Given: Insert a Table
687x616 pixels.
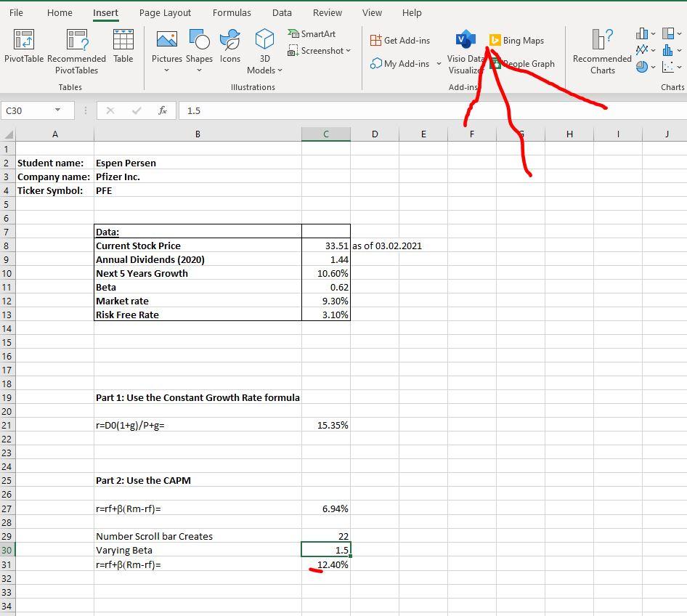Looking at the screenshot, I should [123, 49].
